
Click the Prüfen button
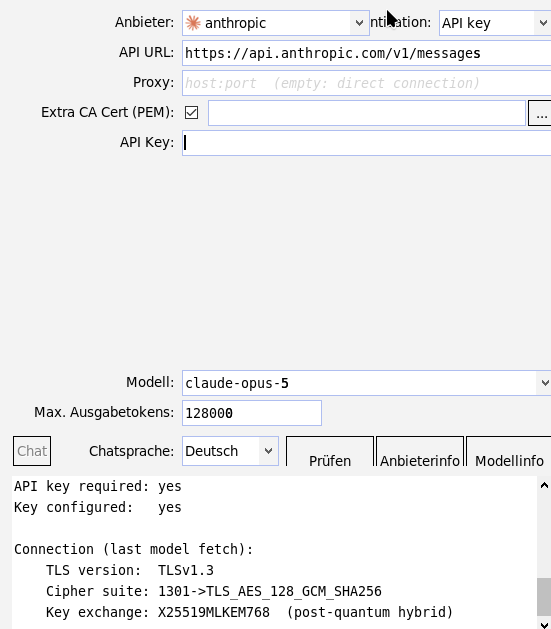click(330, 452)
